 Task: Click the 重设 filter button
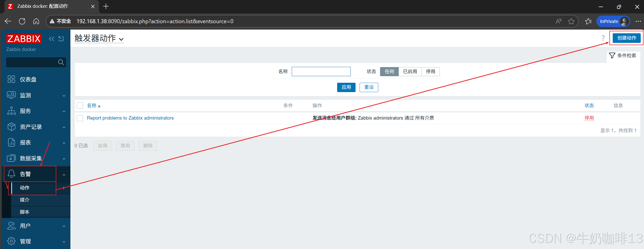(x=369, y=87)
